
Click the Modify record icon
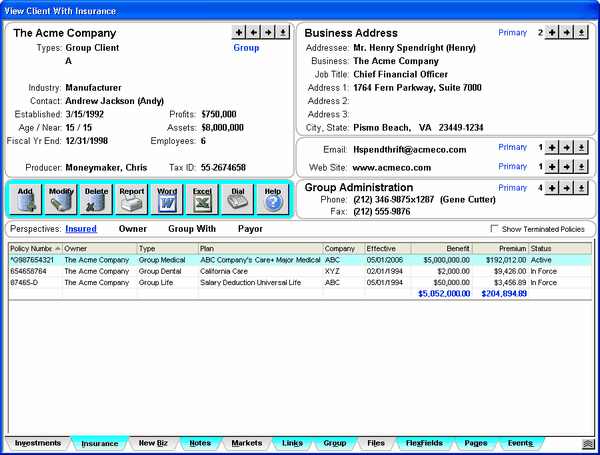coord(61,198)
